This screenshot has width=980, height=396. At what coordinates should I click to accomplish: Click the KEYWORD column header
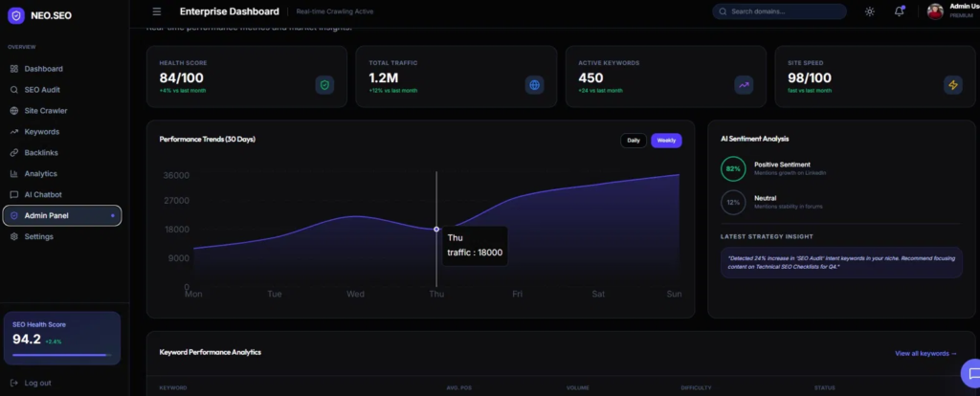coord(173,388)
